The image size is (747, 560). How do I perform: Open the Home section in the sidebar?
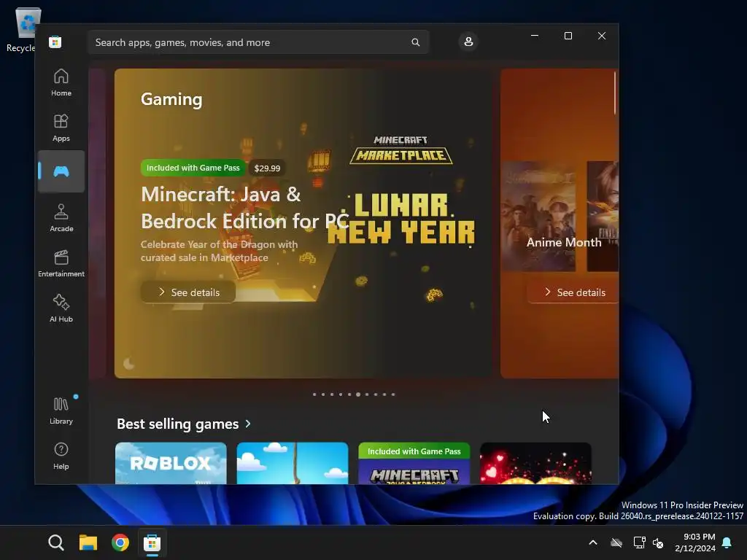click(61, 82)
